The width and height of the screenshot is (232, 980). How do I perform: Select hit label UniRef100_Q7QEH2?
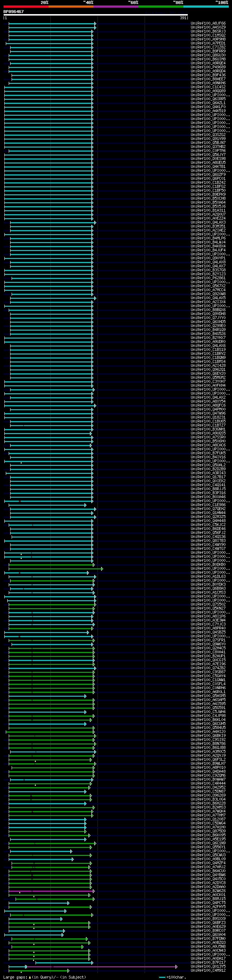pos(208,509)
